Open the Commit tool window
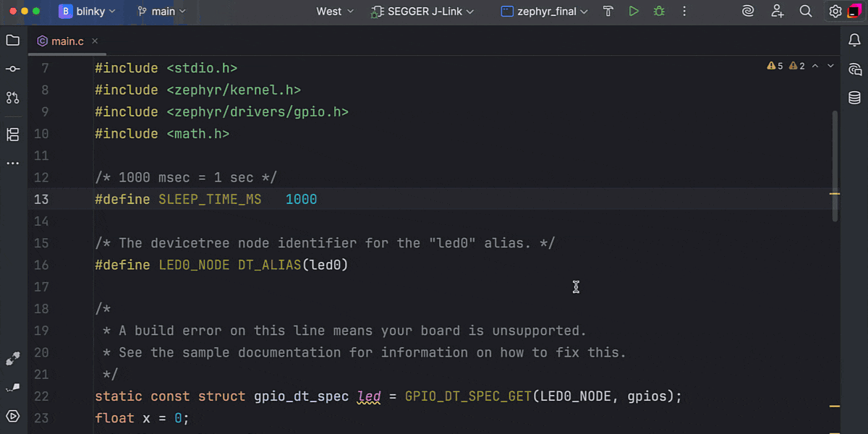 pos(12,69)
